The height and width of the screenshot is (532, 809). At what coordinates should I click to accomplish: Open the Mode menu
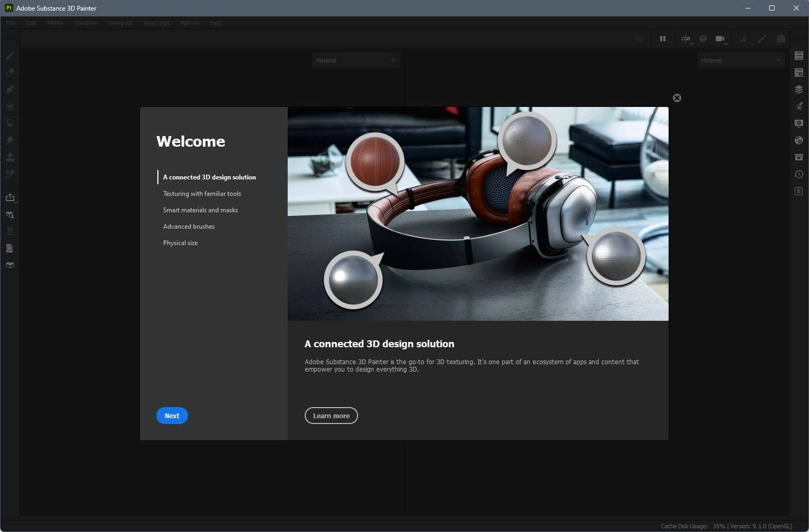click(x=55, y=23)
